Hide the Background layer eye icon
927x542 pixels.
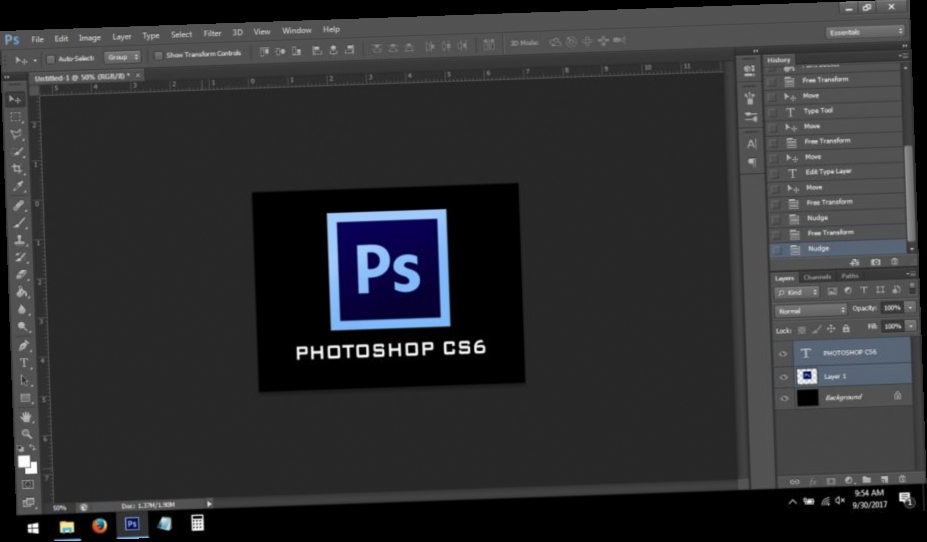(785, 398)
